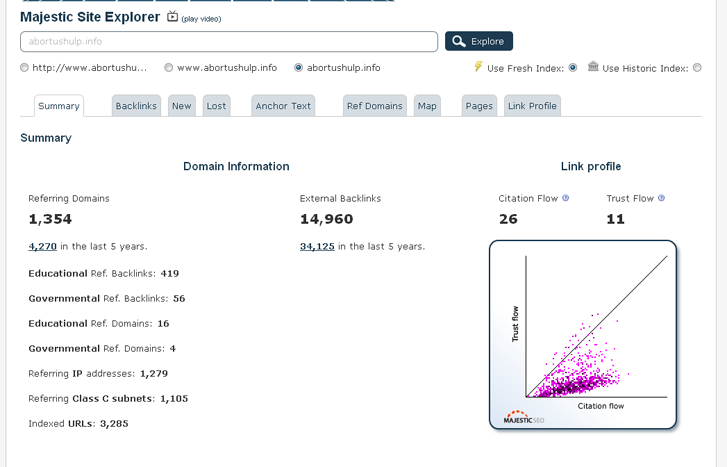The image size is (727, 467).
Task: Focus the site URL search field
Action: coord(229,41)
